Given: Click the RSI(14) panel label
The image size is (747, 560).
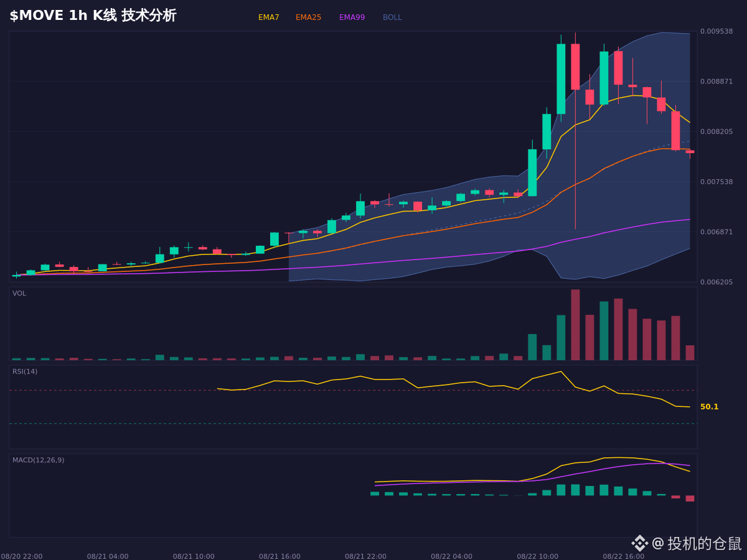Looking at the screenshot, I should tap(25, 371).
